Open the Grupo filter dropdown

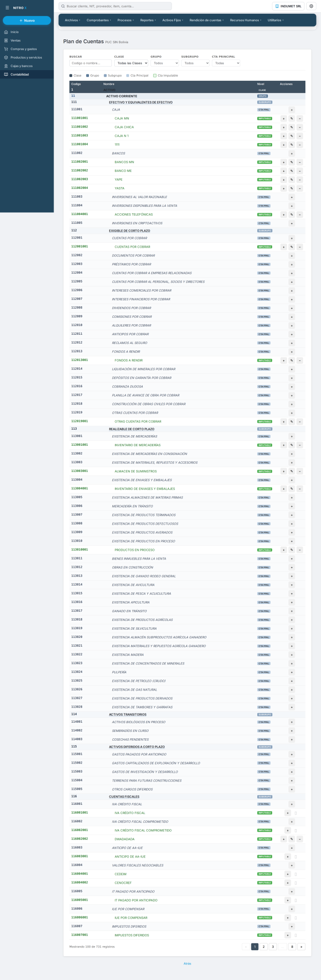click(165, 63)
